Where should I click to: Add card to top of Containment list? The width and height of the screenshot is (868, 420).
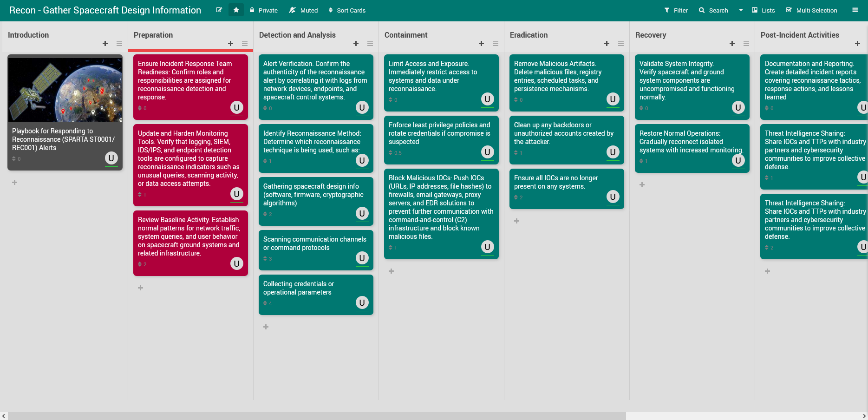pos(482,44)
